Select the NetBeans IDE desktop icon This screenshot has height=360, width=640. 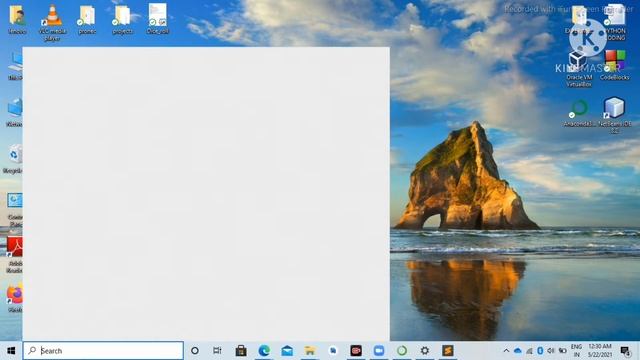614,115
